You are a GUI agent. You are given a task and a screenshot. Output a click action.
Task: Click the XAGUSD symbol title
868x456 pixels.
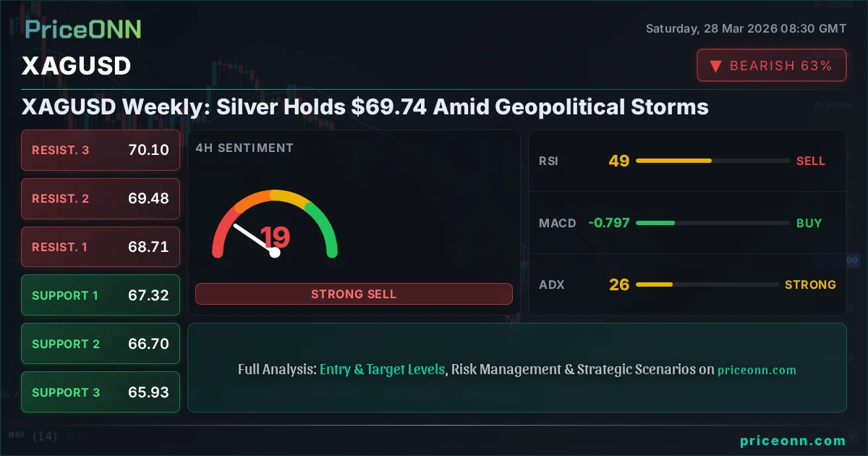point(77,66)
